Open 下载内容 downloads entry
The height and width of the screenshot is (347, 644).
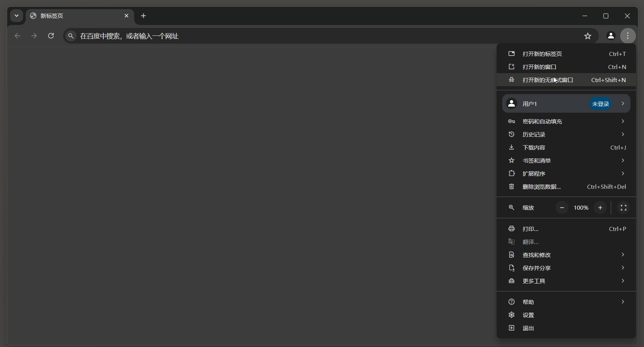coord(566,147)
